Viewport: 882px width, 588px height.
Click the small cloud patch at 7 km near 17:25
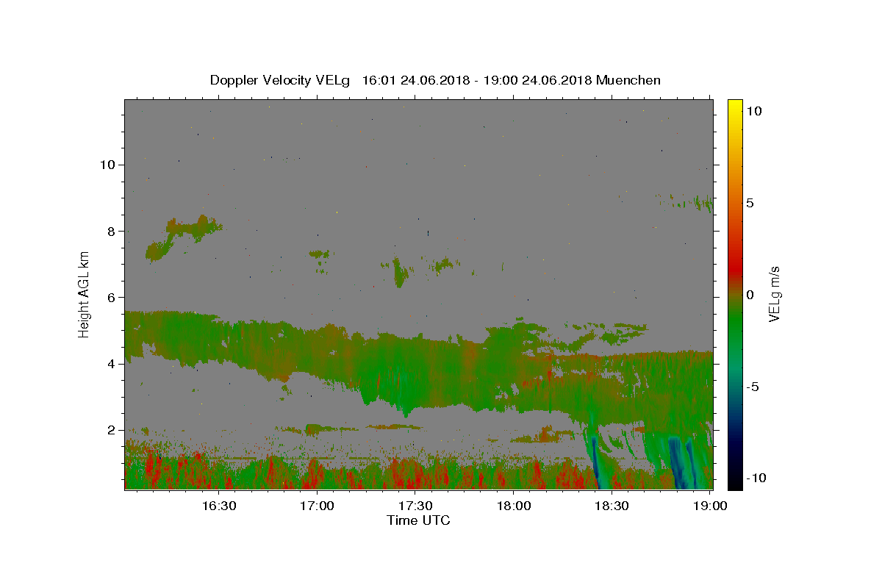click(x=400, y=273)
